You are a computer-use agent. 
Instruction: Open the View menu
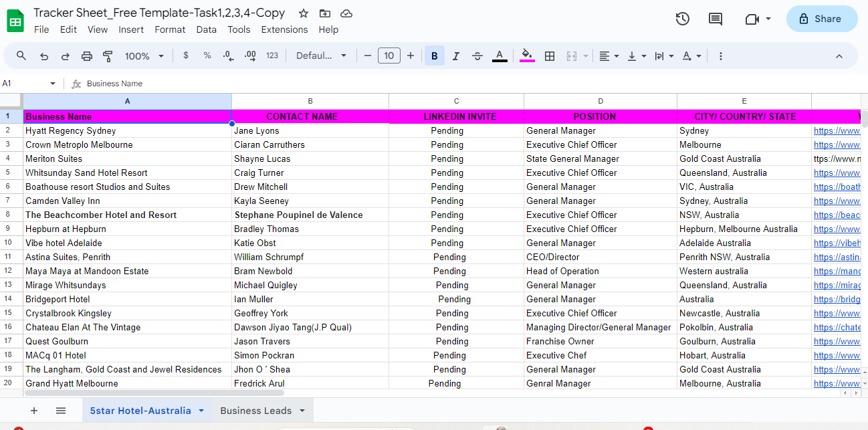pyautogui.click(x=98, y=29)
